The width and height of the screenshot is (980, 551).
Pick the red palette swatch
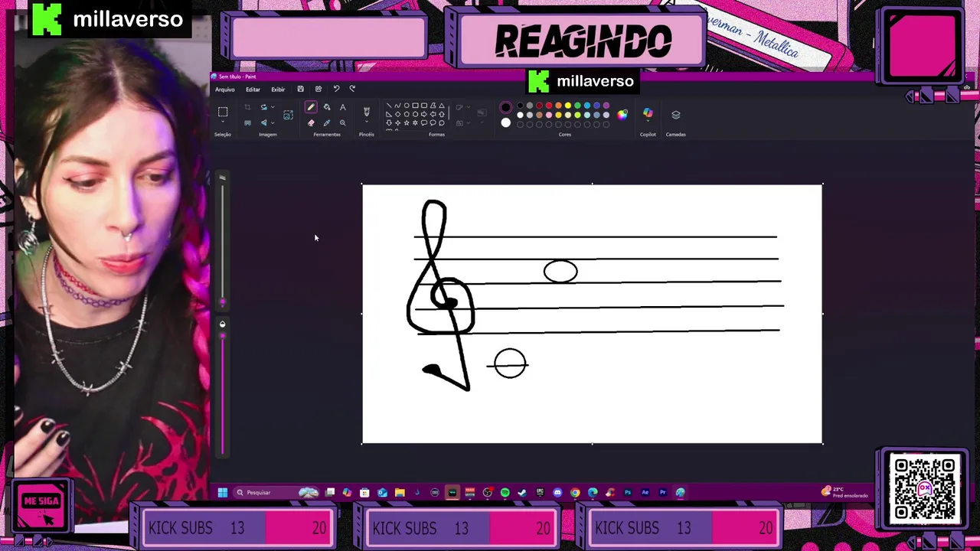pyautogui.click(x=549, y=106)
